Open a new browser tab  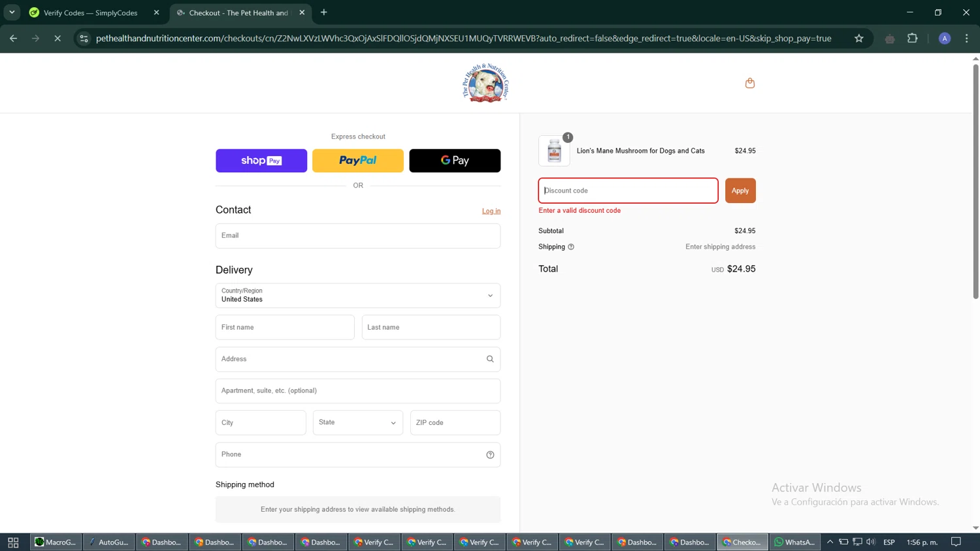(x=324, y=12)
